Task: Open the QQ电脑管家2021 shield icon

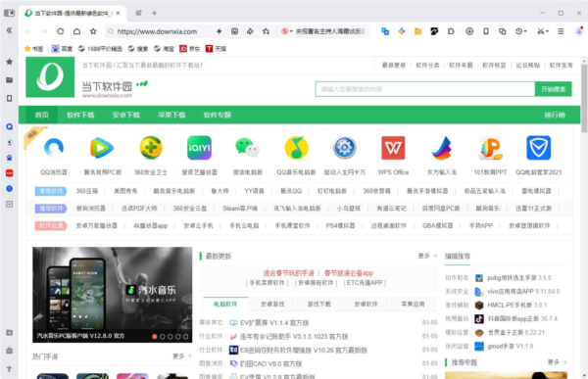Action: [x=538, y=148]
